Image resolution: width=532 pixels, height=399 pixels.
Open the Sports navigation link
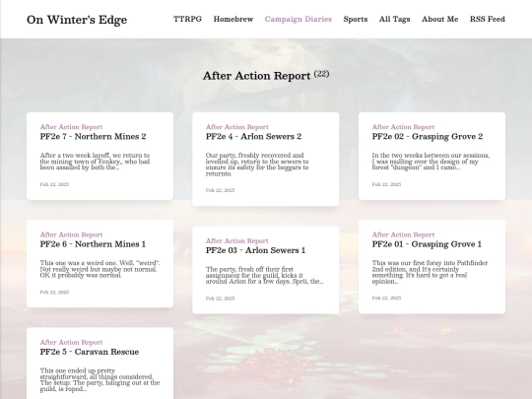[356, 19]
